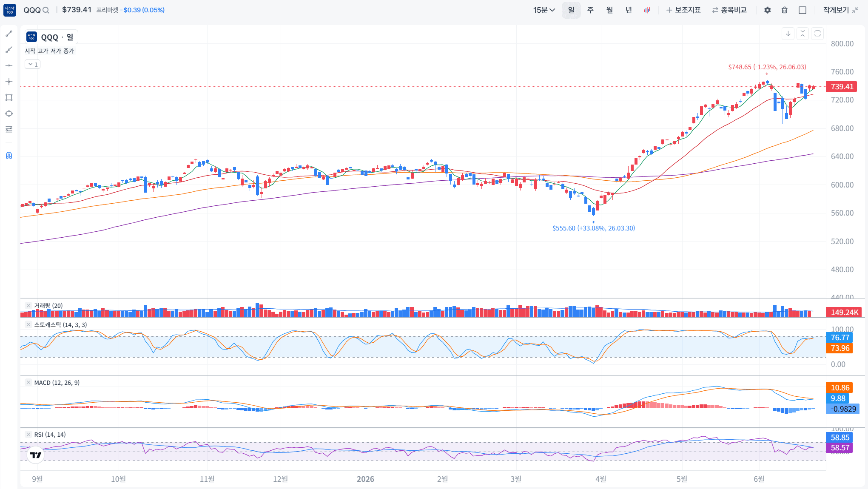Click the TradingView logo badge
The height and width of the screenshot is (489, 868).
[x=36, y=455]
